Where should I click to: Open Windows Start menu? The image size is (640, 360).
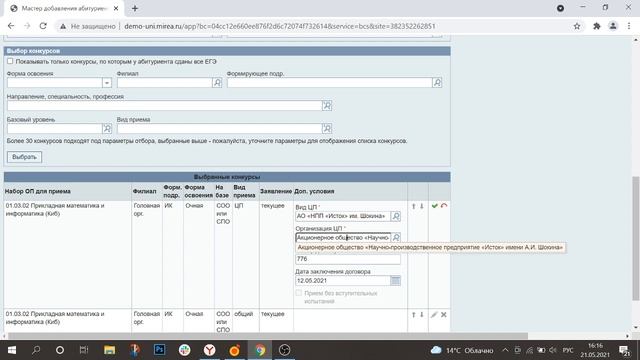point(11,350)
